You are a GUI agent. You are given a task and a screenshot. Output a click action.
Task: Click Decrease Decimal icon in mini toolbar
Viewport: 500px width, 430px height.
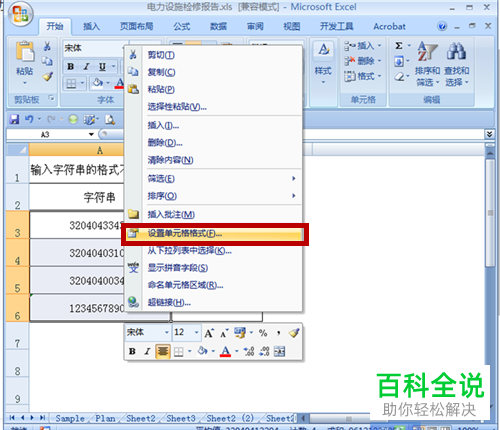coord(264,351)
